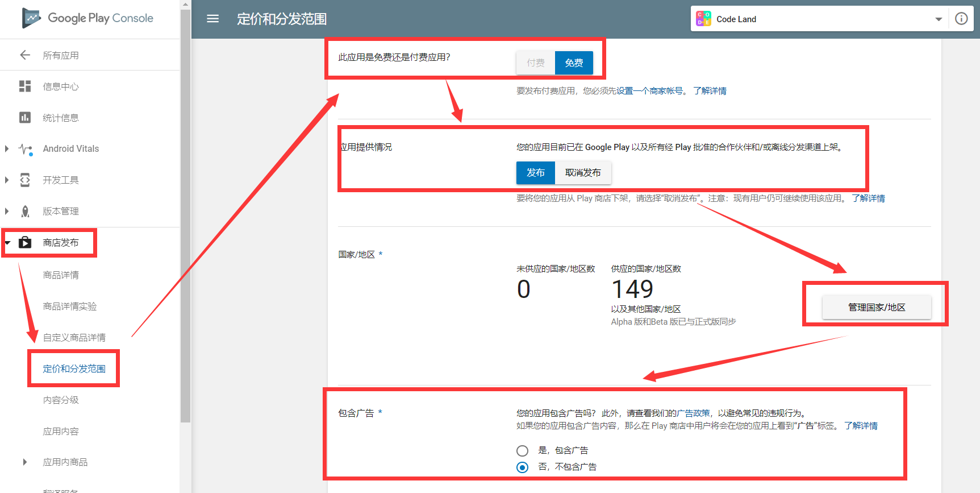Click the 包含广告 section label
980x493 pixels.
(x=356, y=413)
